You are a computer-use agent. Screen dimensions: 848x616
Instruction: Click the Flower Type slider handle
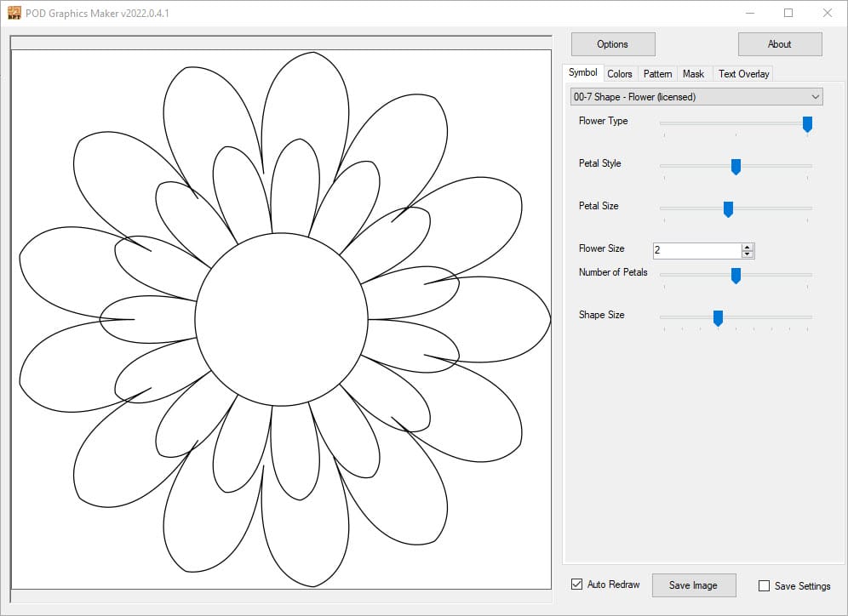[x=807, y=124]
